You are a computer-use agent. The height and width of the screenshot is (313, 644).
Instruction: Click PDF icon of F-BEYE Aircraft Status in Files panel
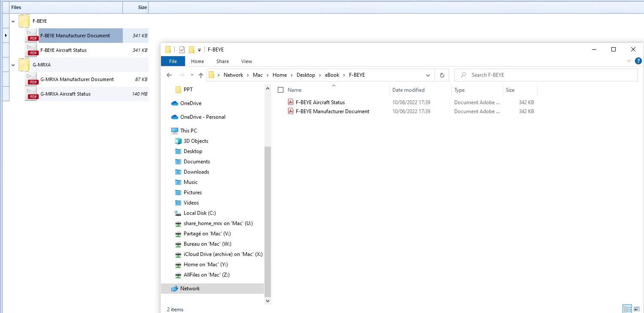[32, 50]
